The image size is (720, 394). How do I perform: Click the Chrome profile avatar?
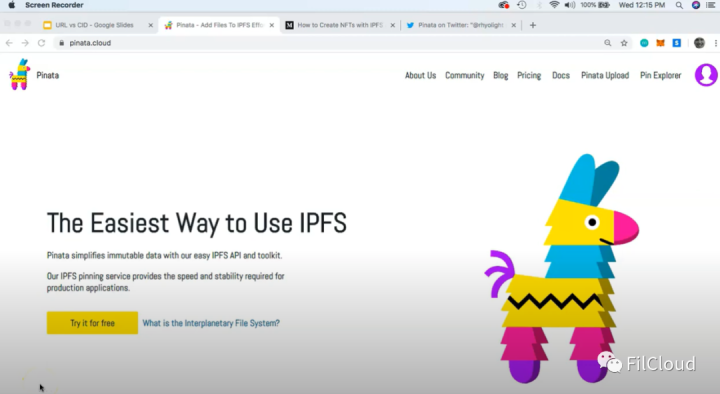(x=699, y=43)
